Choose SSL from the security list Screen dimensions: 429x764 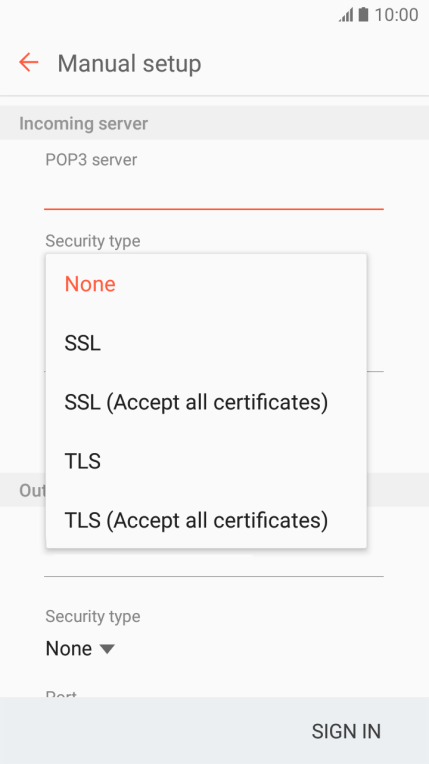click(206, 343)
